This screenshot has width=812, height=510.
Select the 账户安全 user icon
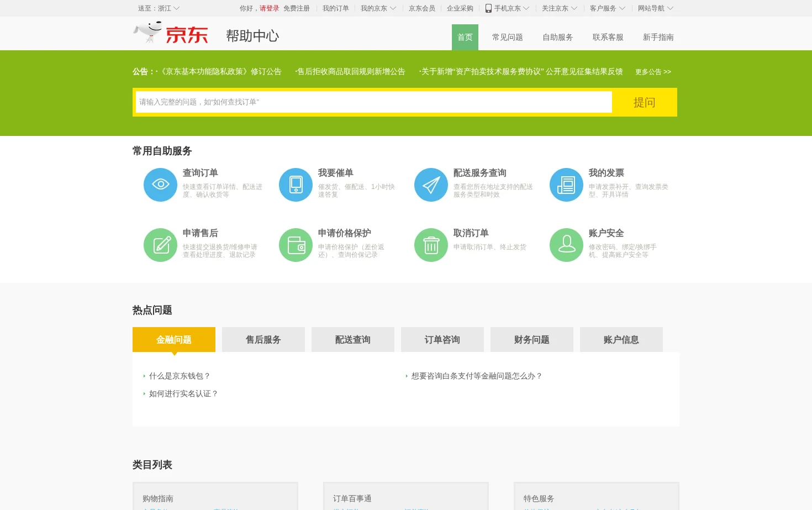click(566, 245)
